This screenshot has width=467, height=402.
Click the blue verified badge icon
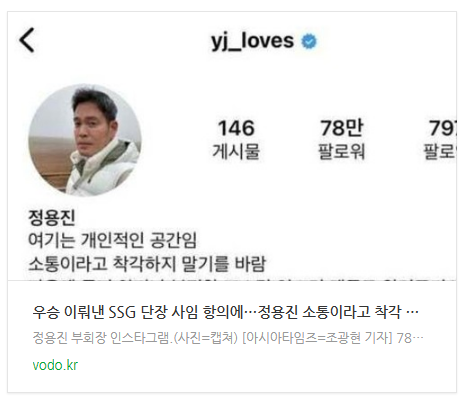tap(309, 41)
